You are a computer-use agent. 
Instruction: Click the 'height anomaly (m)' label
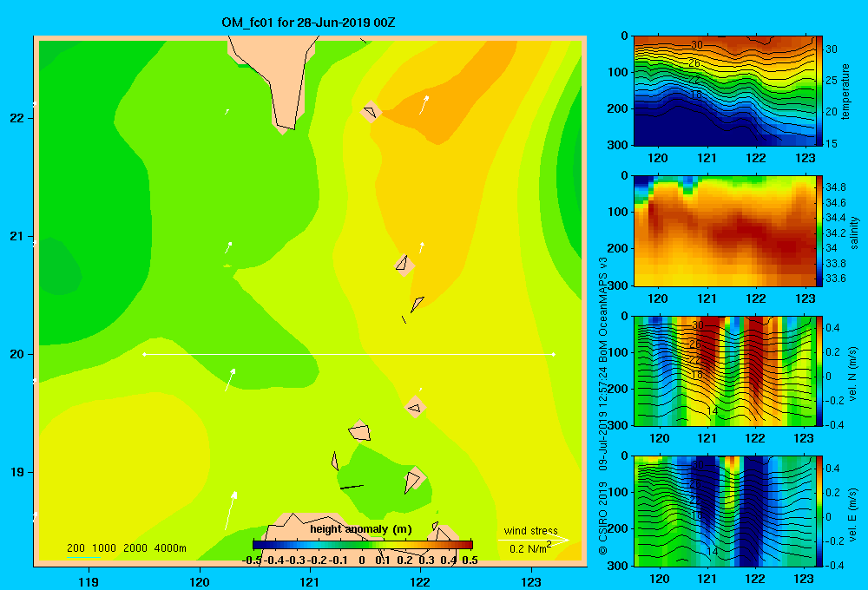click(361, 529)
